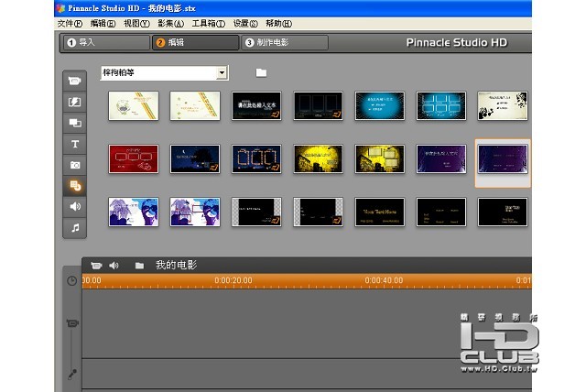
Task: Select the cream template with gold stars
Action: [195, 105]
